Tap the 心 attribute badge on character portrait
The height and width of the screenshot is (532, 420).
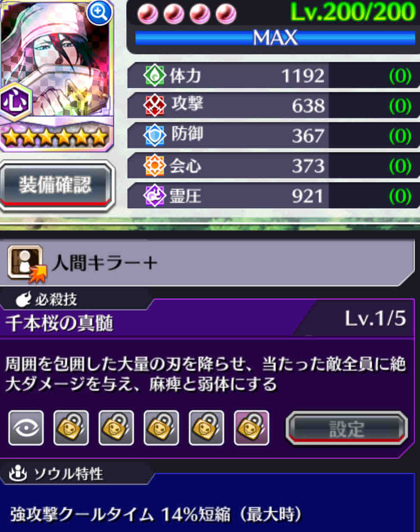coord(16,102)
